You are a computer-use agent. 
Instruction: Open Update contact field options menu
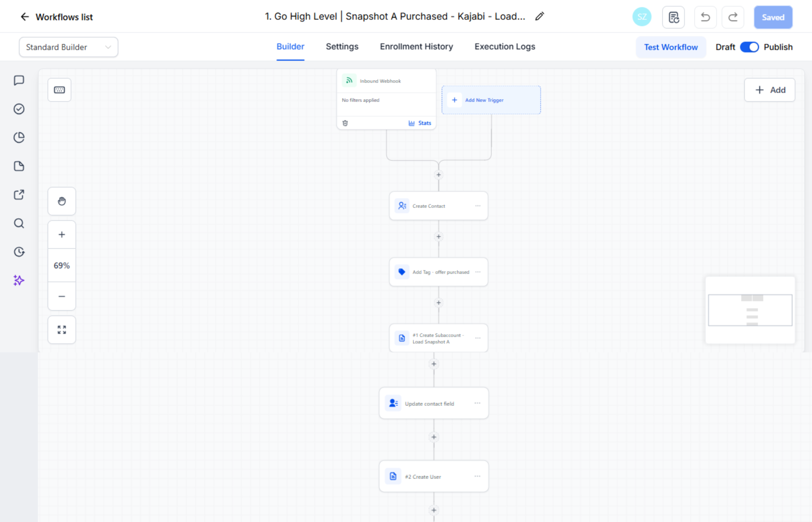[477, 403]
